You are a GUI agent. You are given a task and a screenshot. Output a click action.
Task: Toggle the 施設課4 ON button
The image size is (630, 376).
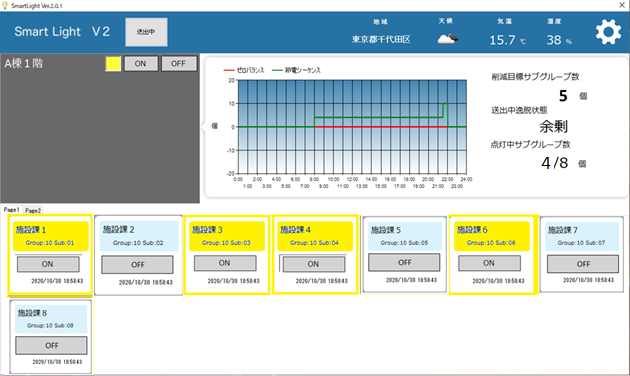(x=313, y=264)
